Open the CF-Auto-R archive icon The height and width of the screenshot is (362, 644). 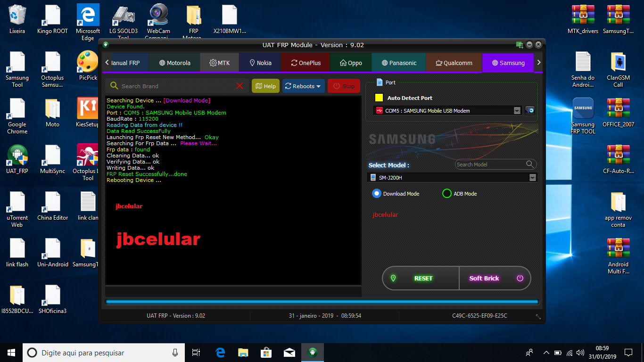click(618, 159)
